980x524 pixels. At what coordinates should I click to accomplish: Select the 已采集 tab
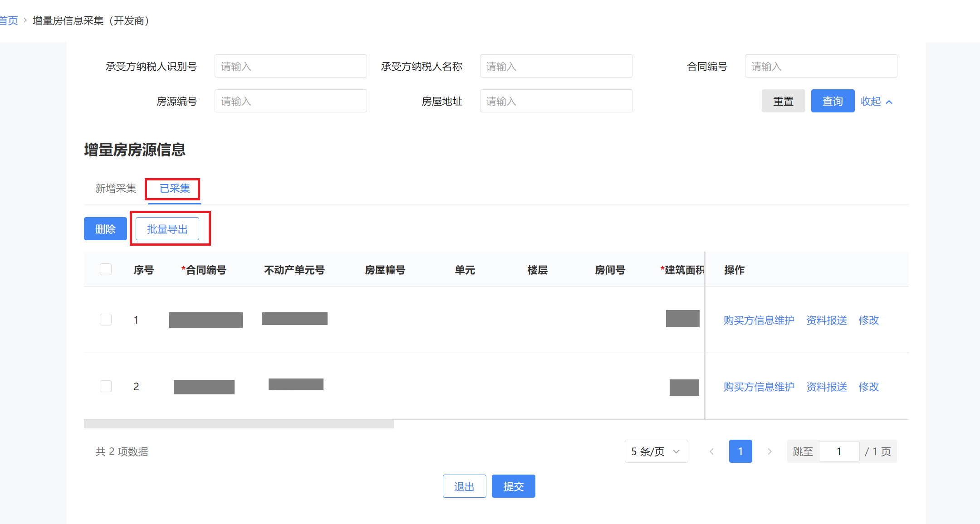[x=175, y=189]
